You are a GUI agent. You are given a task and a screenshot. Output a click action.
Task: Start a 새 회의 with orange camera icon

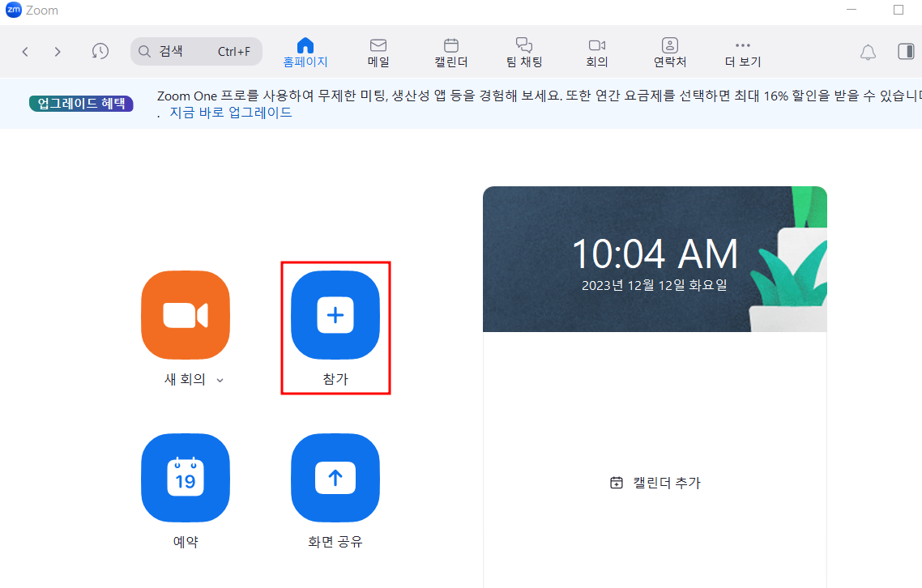point(186,315)
